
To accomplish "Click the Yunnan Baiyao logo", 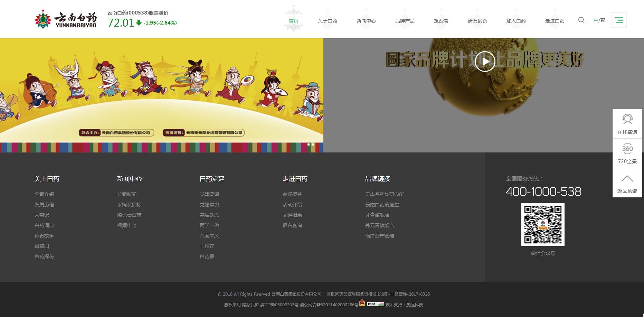I will coord(66,19).
